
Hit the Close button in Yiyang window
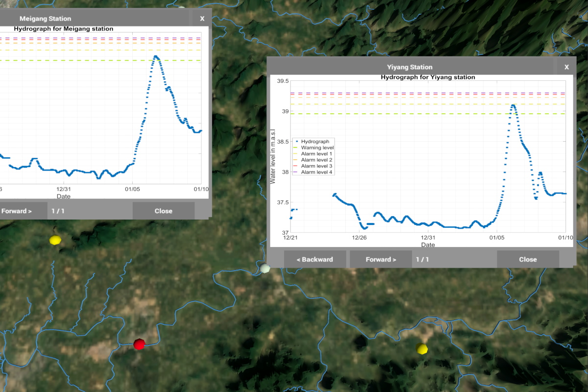tap(528, 259)
